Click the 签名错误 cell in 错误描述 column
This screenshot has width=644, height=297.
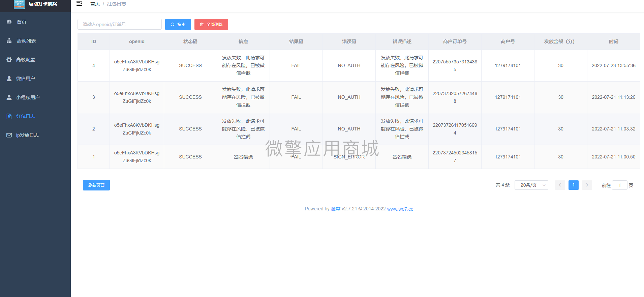[402, 157]
